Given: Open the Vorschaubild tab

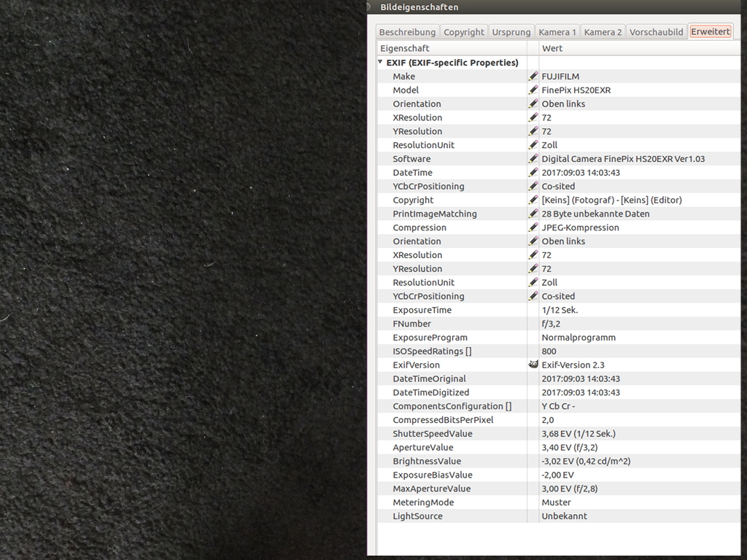Looking at the screenshot, I should tap(656, 32).
